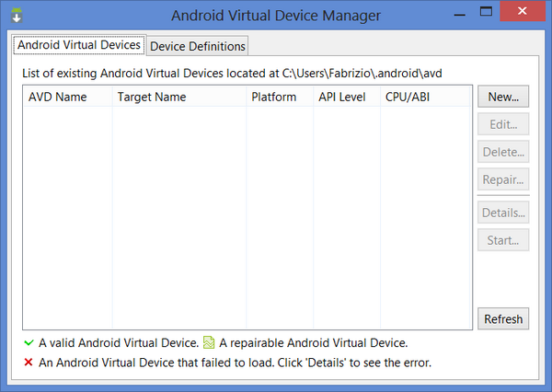Sort the list by API Level column
This screenshot has width=552, height=392.
click(341, 97)
